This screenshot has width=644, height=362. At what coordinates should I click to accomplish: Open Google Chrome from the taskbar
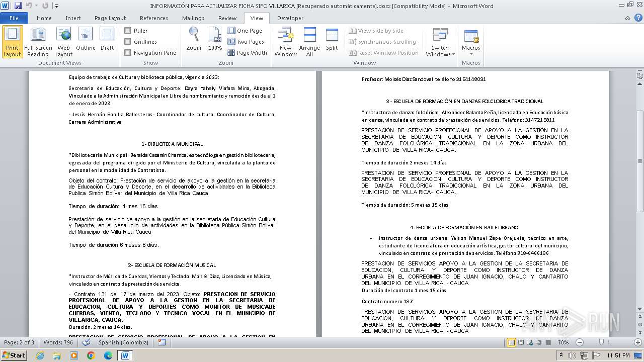[91, 355]
